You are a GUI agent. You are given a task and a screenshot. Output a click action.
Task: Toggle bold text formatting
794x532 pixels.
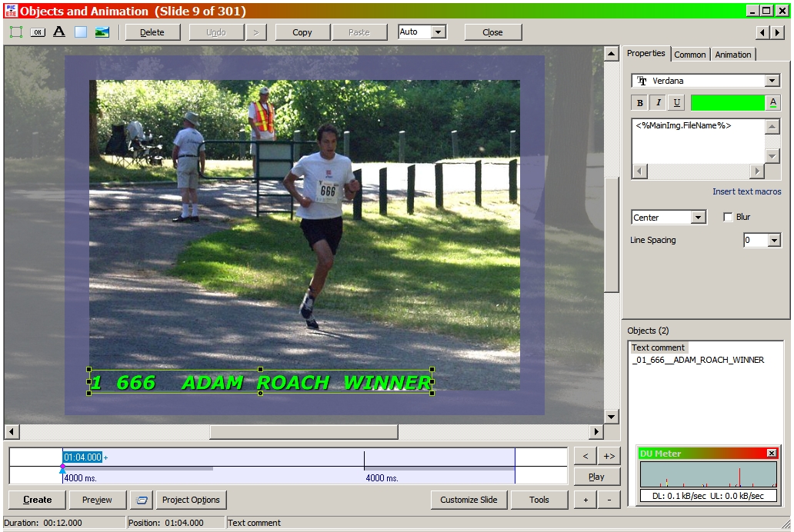(640, 103)
